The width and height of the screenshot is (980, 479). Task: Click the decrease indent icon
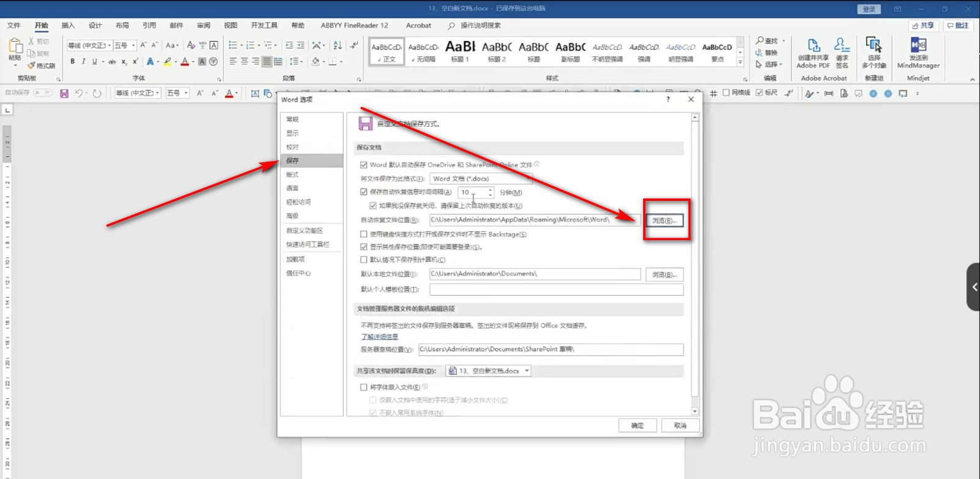tap(289, 45)
